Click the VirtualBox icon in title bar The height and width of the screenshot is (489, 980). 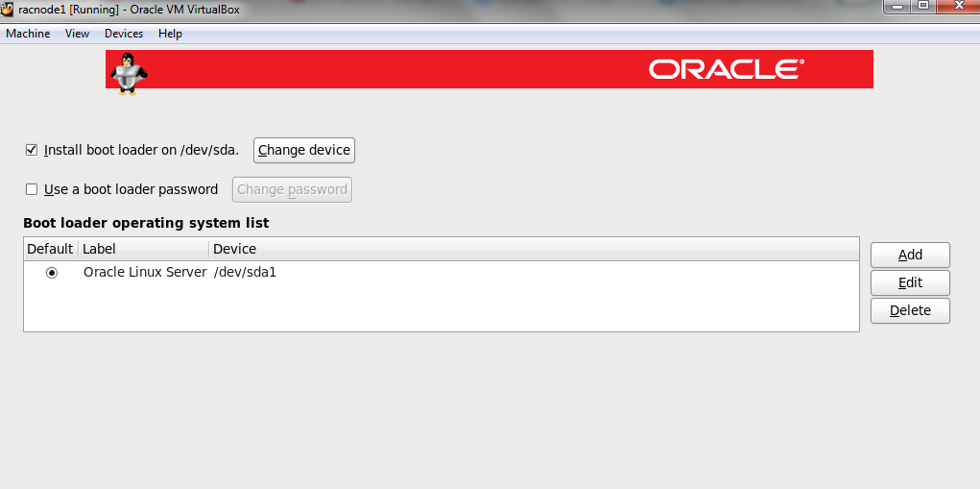8,10
